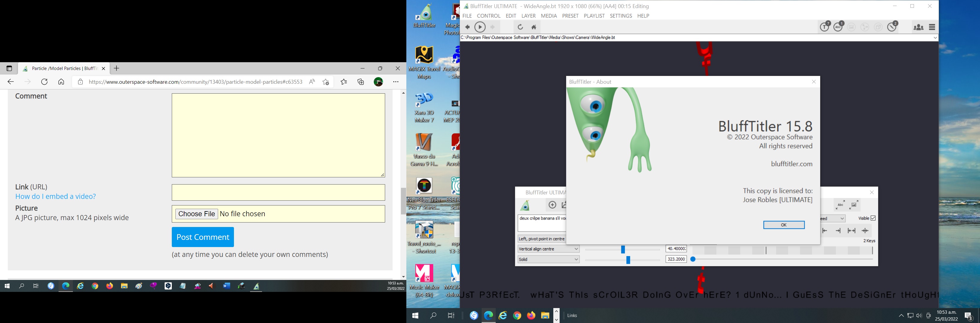Image resolution: width=980 pixels, height=323 pixels.
Task: Open the PLAYLIST menu
Action: (594, 16)
